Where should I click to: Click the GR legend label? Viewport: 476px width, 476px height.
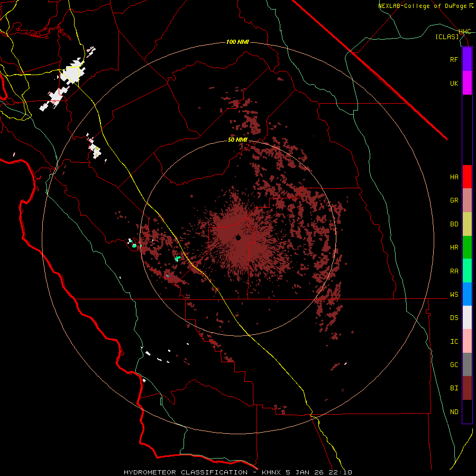click(x=454, y=200)
